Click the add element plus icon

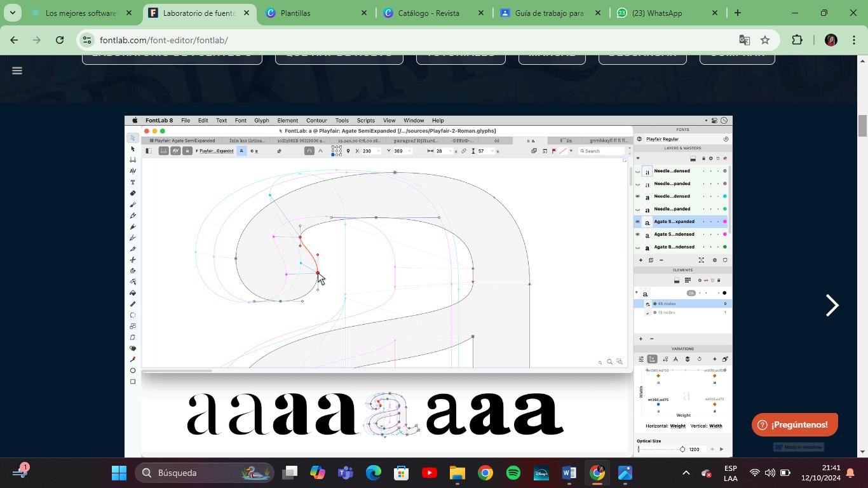(x=641, y=339)
